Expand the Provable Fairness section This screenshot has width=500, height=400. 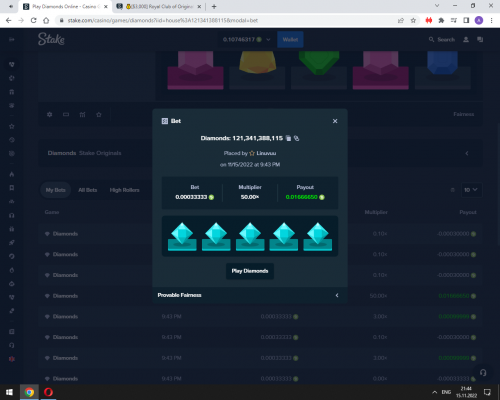[x=250, y=295]
